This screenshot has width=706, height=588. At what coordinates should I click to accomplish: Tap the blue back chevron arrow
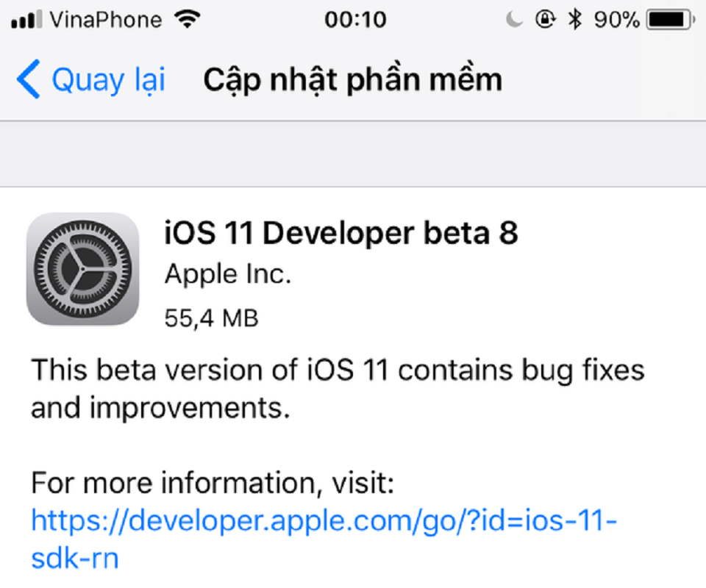(28, 79)
